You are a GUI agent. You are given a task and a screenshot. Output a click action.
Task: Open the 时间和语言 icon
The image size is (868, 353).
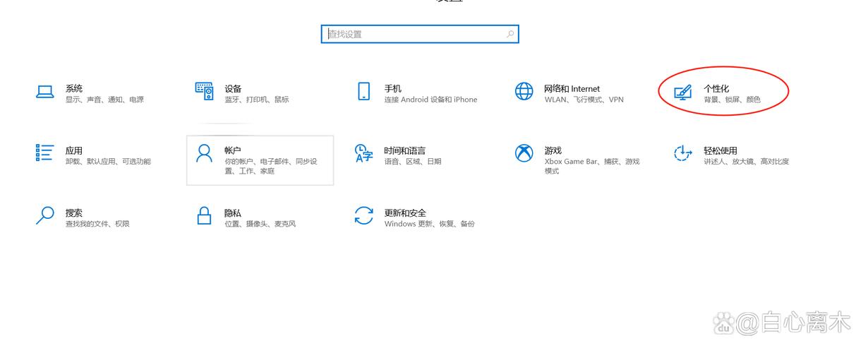363,153
